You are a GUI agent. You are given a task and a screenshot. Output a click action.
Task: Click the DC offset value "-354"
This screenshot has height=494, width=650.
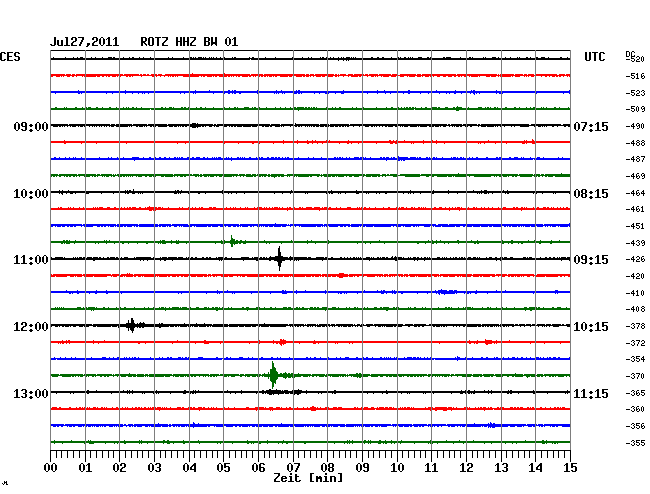[635, 359]
